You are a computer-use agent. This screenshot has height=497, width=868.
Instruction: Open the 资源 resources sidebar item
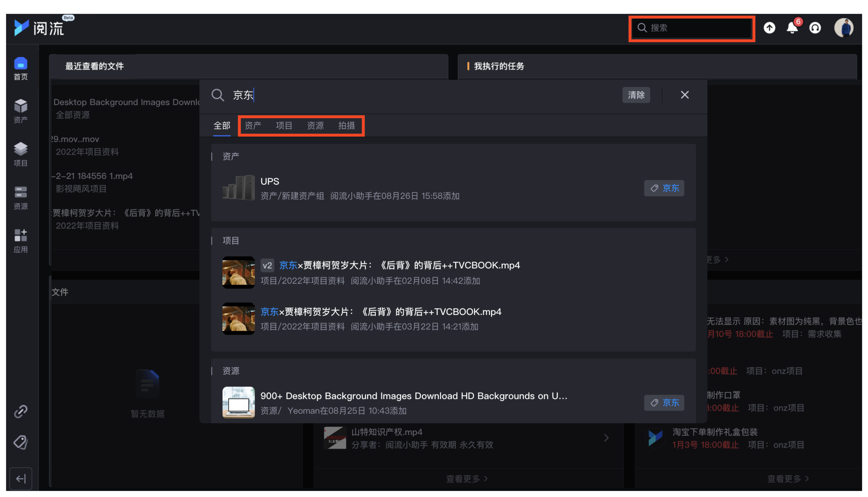pyautogui.click(x=21, y=198)
